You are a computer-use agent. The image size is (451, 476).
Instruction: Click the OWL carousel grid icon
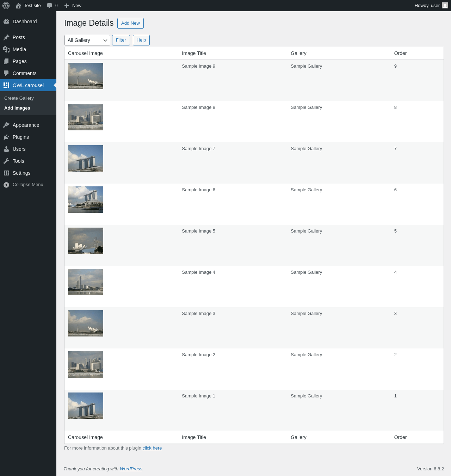(6, 85)
